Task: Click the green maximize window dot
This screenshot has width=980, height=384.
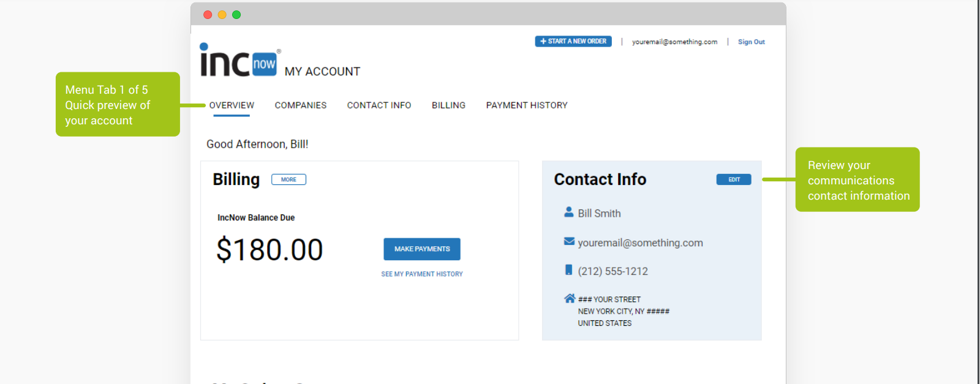Action: (236, 15)
